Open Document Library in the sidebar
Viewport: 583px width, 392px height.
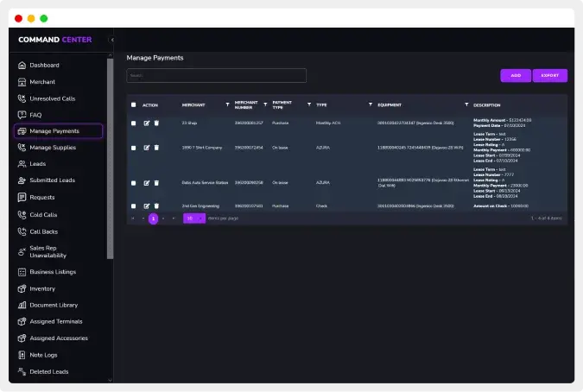click(53, 305)
